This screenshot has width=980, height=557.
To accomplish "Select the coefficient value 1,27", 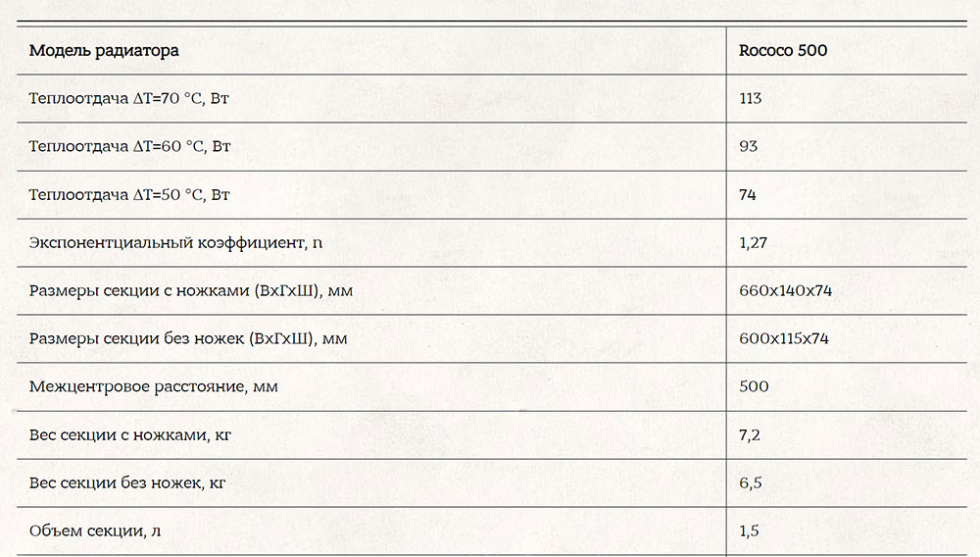I will pyautogui.click(x=753, y=242).
